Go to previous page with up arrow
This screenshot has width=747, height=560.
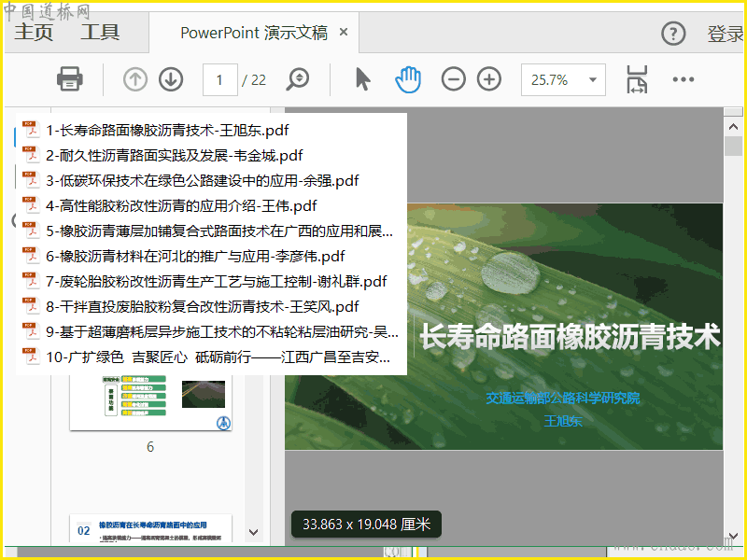(x=135, y=79)
